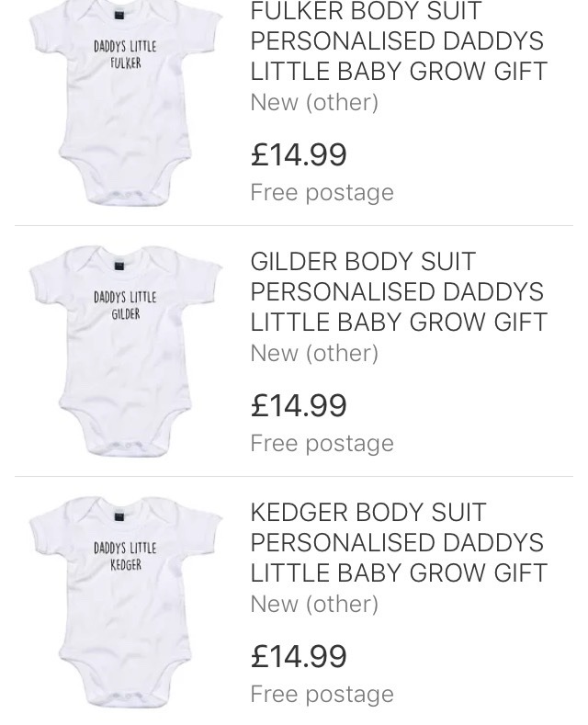Click the £14.99 price of Kedger listing

(x=299, y=656)
